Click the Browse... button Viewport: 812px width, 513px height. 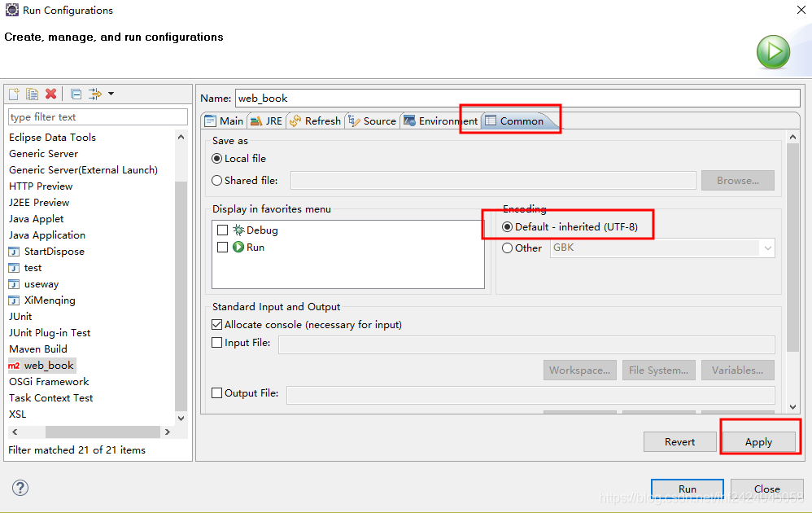pyautogui.click(x=738, y=180)
